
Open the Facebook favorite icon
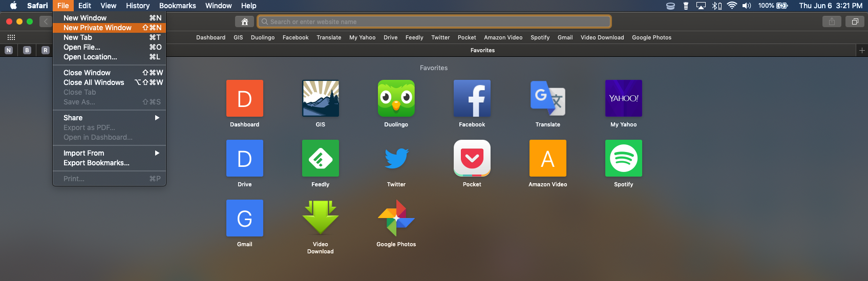[x=472, y=98]
